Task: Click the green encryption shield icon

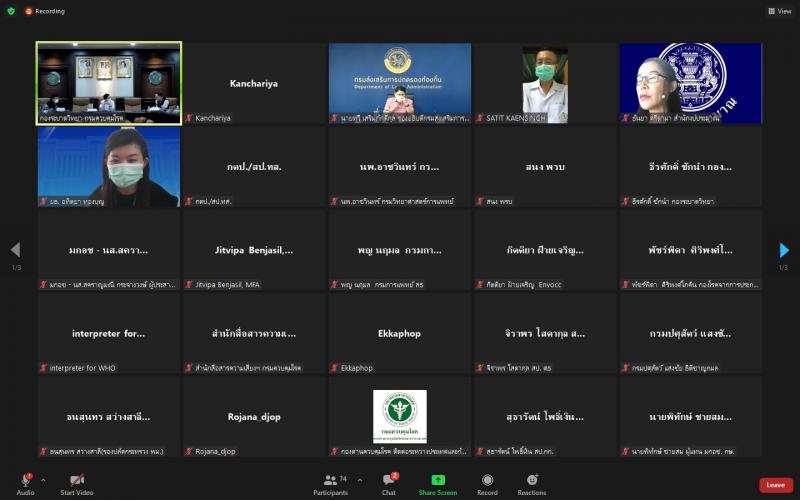Action: click(x=11, y=11)
